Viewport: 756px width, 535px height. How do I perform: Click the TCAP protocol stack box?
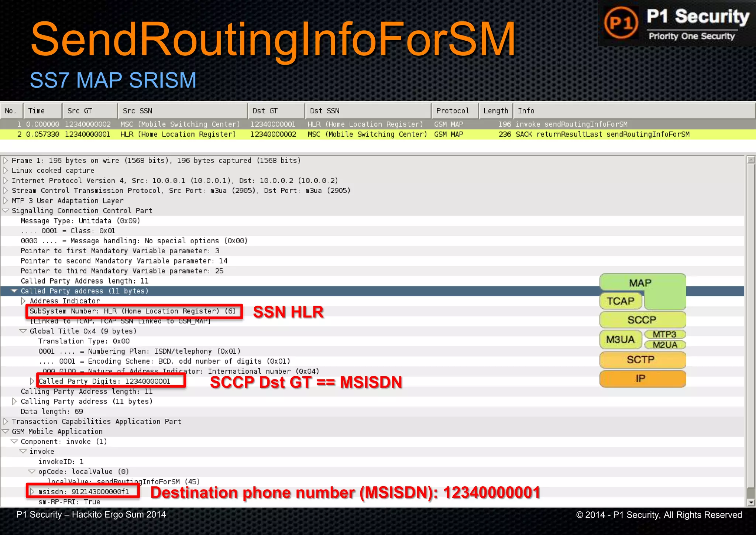(x=621, y=301)
